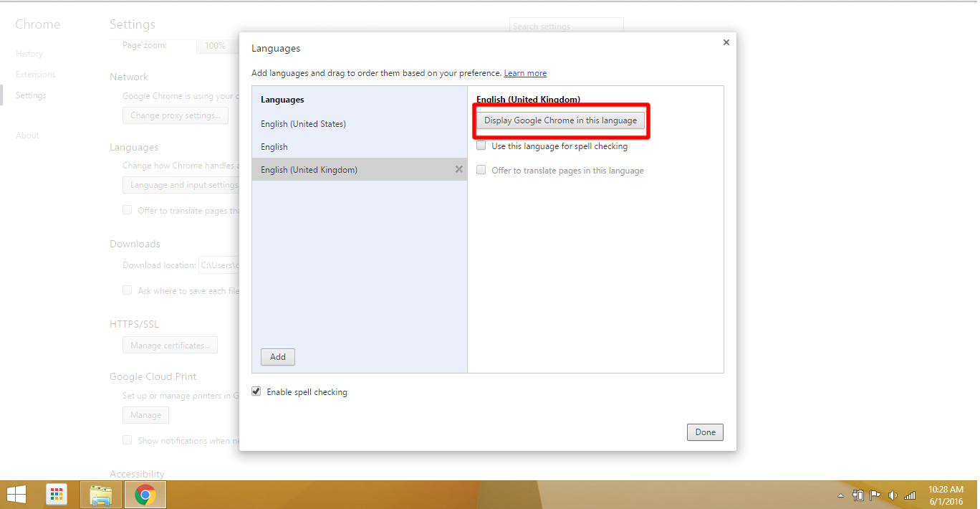Click the Manage button under Google Cloud Print
This screenshot has width=980, height=509.
coord(146,415)
